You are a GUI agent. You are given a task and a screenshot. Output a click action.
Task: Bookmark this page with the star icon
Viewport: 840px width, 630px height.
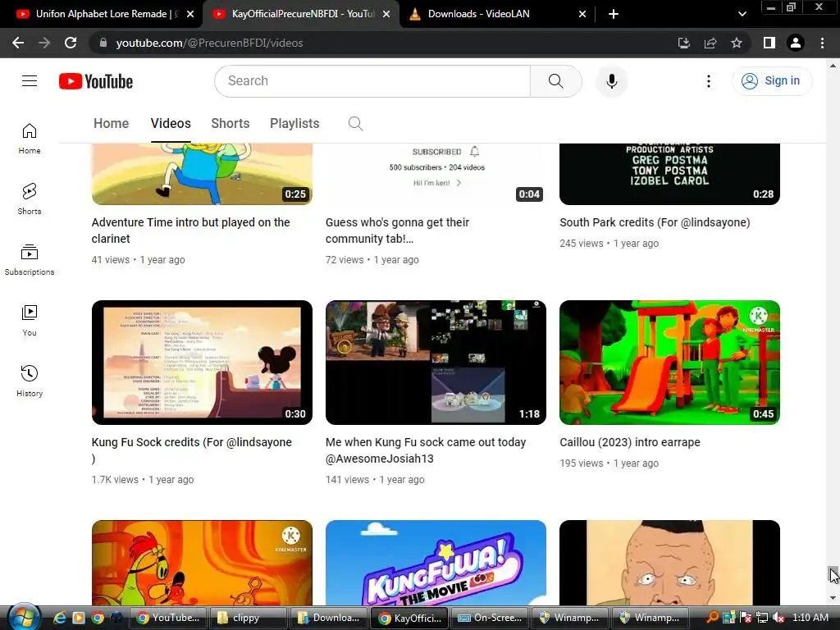click(x=737, y=43)
